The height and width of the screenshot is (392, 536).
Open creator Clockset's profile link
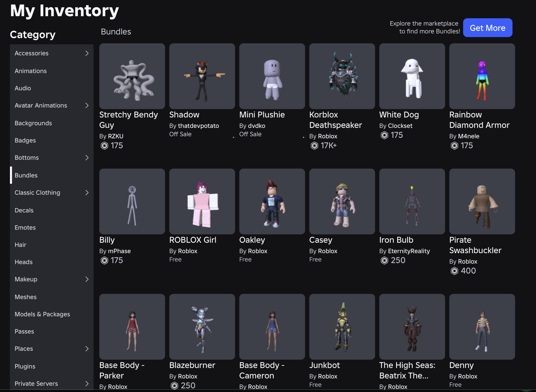pos(400,126)
